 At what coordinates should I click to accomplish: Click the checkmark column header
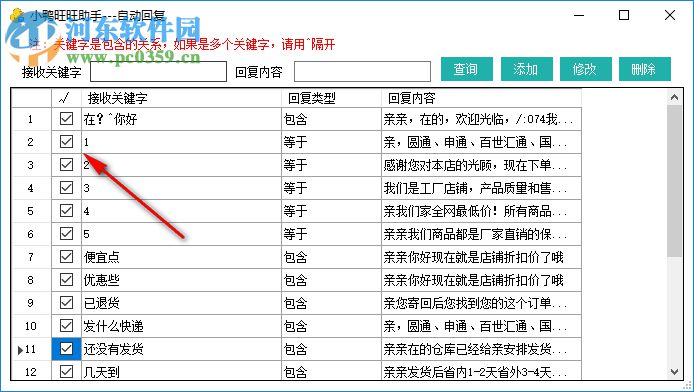pos(66,98)
